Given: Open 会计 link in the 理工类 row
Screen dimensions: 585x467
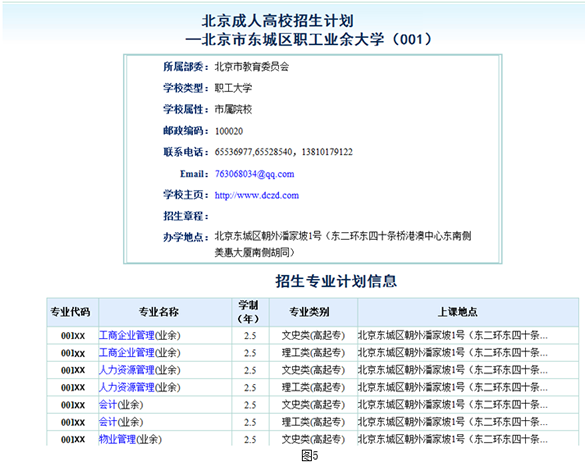Looking at the screenshot, I should pyautogui.click(x=108, y=422).
